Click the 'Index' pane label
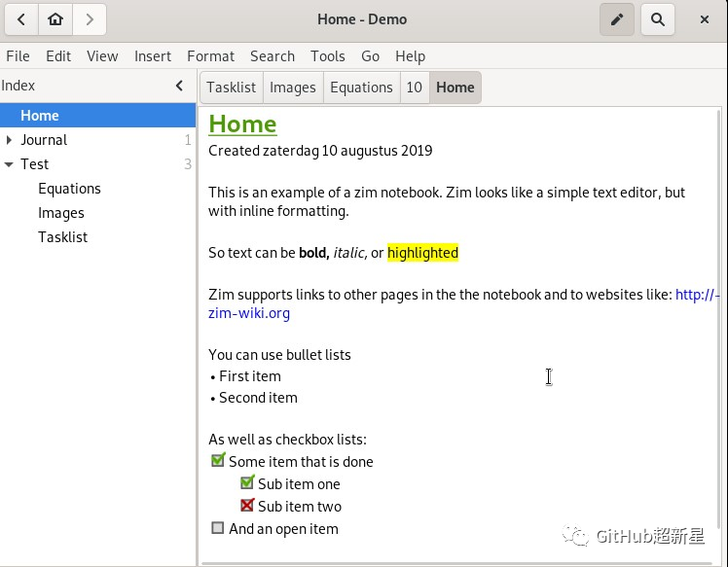 [18, 86]
